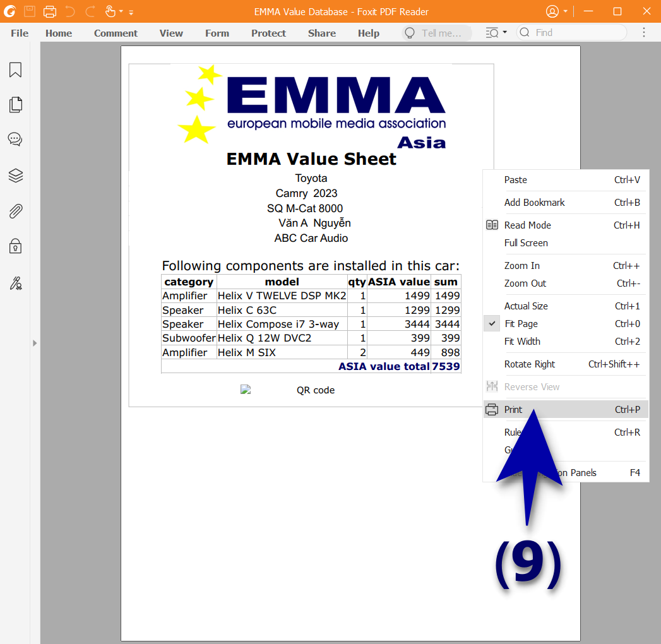Image resolution: width=661 pixels, height=644 pixels.
Task: Expand the advanced search dropdown arrow
Action: (504, 32)
